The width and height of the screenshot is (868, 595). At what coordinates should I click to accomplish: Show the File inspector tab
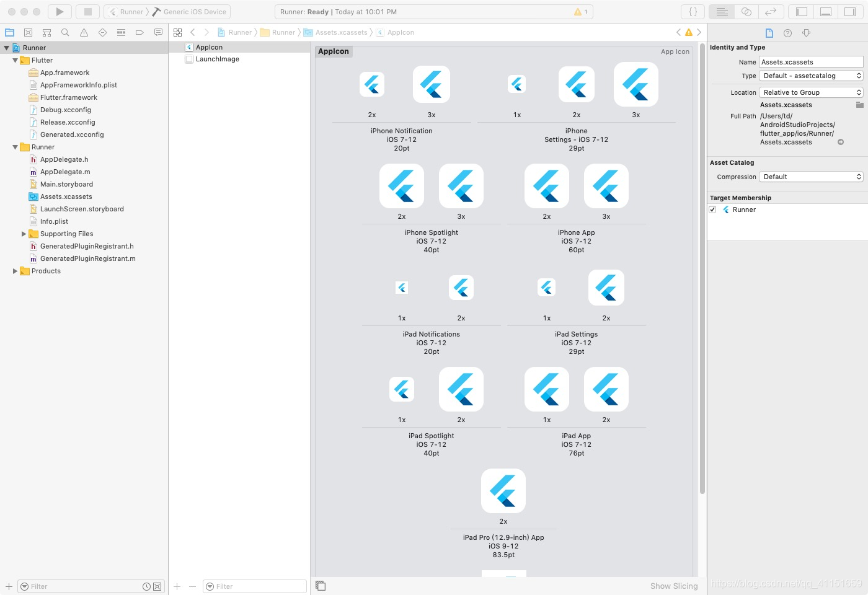pos(769,33)
